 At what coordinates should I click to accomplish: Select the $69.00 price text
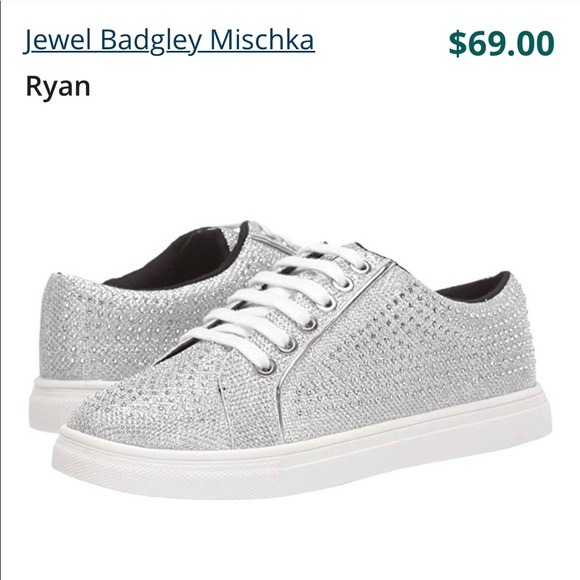coord(501,44)
